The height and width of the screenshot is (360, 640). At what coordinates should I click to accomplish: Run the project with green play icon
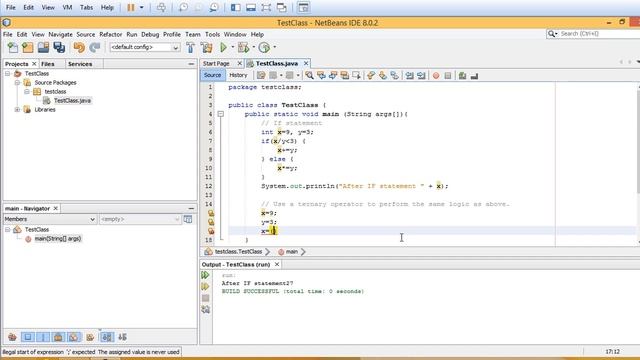223,47
